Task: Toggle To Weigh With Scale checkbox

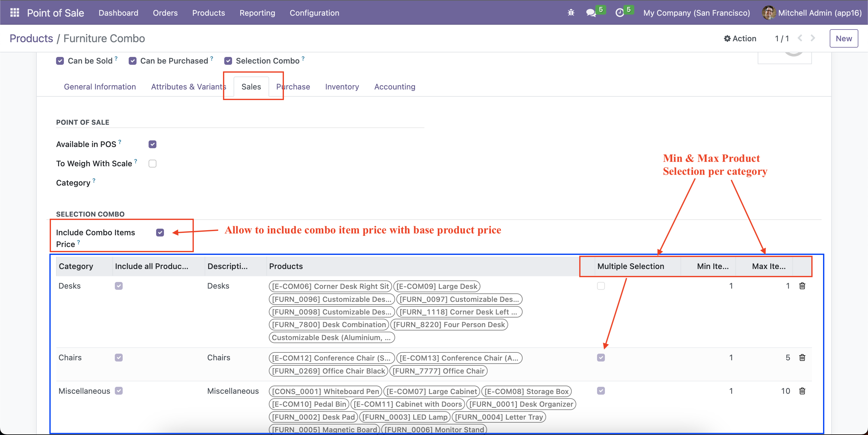Action: (152, 164)
